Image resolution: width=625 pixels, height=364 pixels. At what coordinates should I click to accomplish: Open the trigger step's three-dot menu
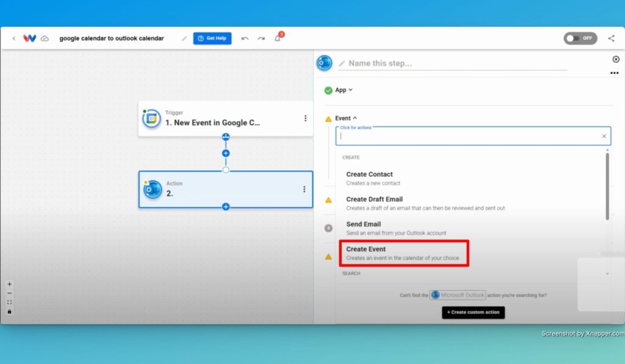pyautogui.click(x=305, y=118)
